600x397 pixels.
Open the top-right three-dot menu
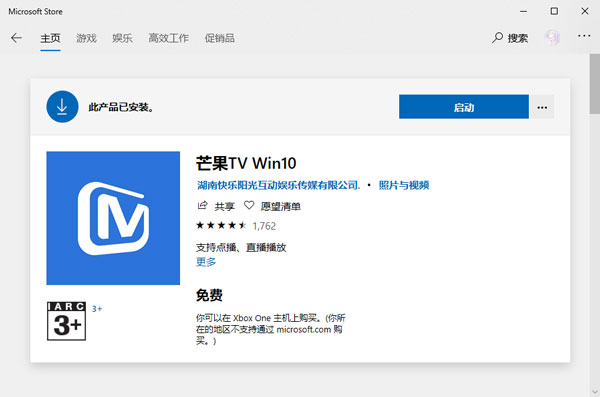pyautogui.click(x=584, y=36)
